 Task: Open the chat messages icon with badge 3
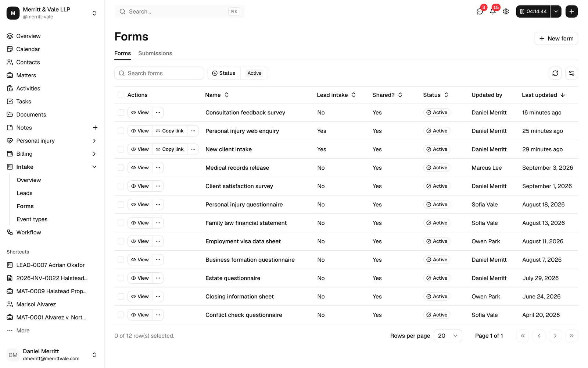[x=480, y=11]
